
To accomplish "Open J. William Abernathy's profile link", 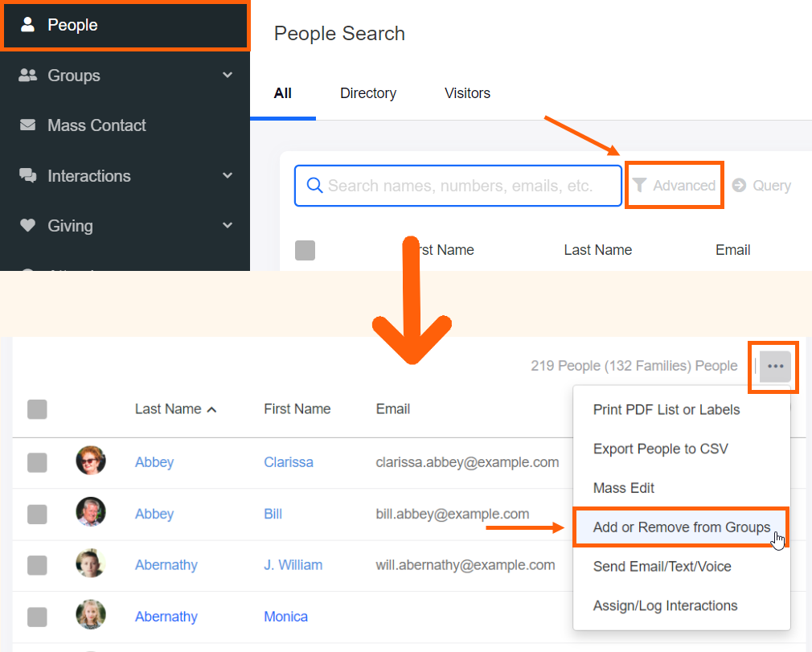I will coord(293,565).
